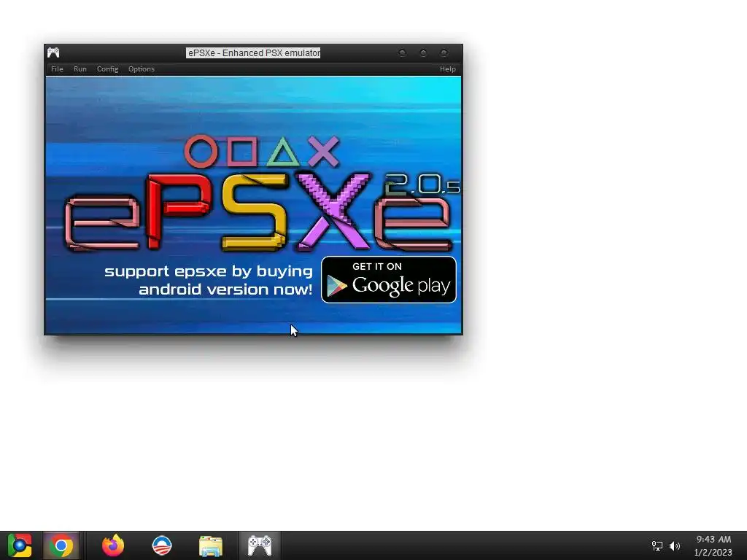
Task: Open the blue circular app icon in taskbar
Action: (x=161, y=545)
